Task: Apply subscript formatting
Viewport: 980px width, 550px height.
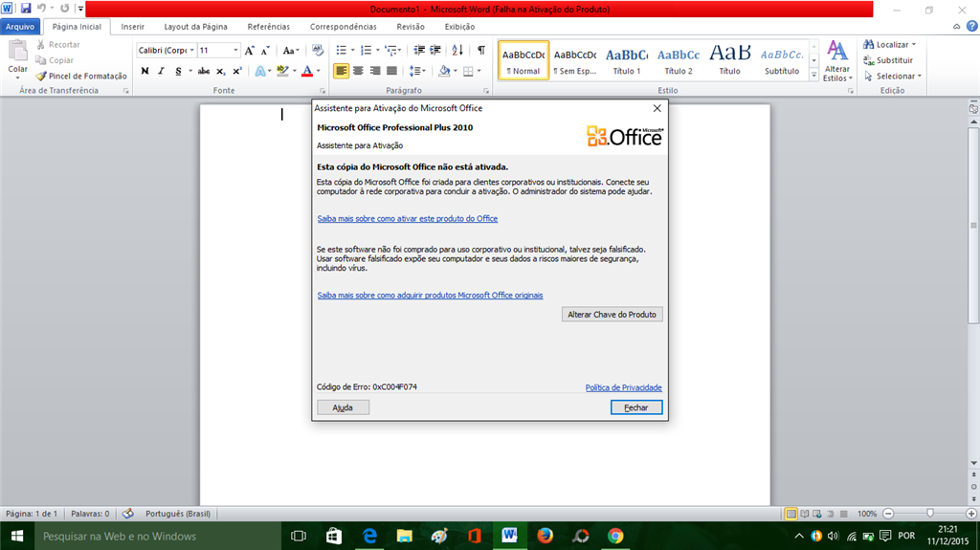Action: point(221,71)
